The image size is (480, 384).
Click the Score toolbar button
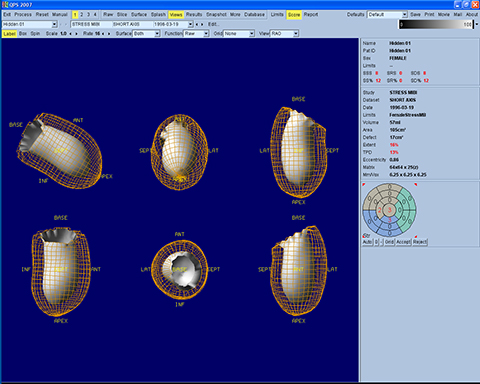tap(294, 15)
